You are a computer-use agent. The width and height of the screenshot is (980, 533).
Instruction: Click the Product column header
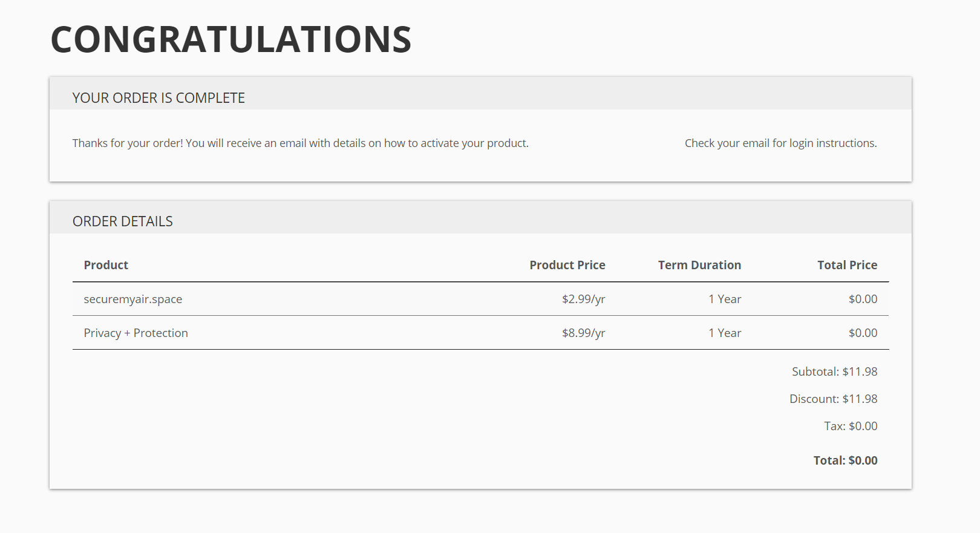tap(106, 265)
